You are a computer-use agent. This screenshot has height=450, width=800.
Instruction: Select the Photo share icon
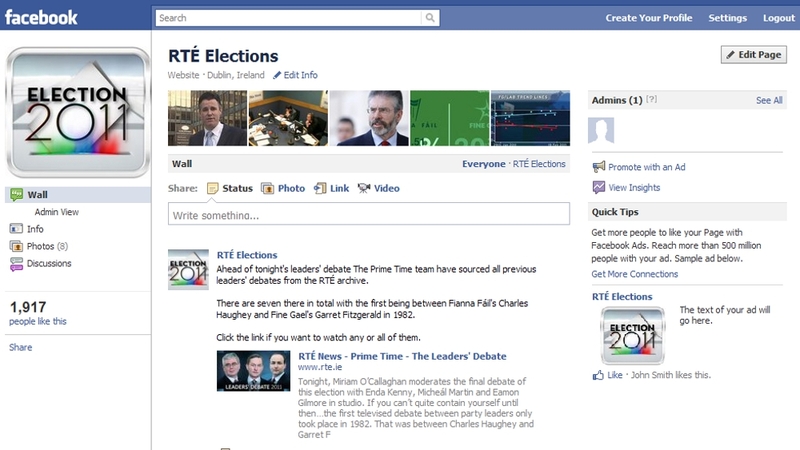(267, 188)
